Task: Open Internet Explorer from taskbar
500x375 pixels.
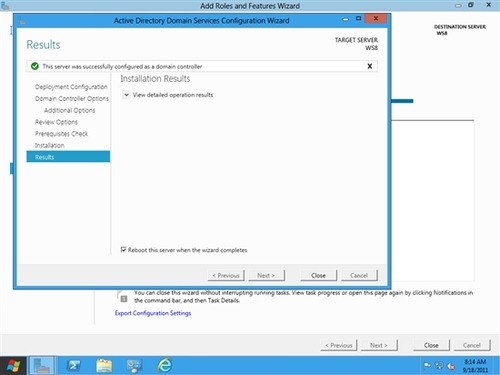Action: coord(165,365)
